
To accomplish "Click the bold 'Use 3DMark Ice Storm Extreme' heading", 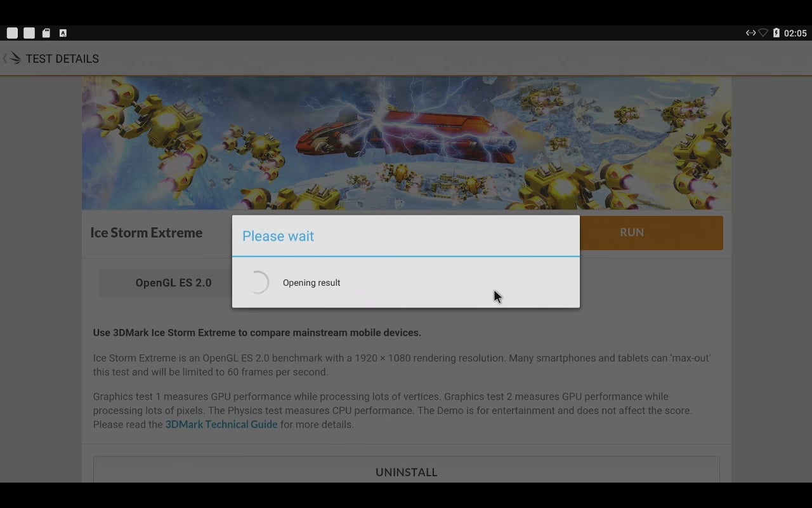I will coord(257,333).
